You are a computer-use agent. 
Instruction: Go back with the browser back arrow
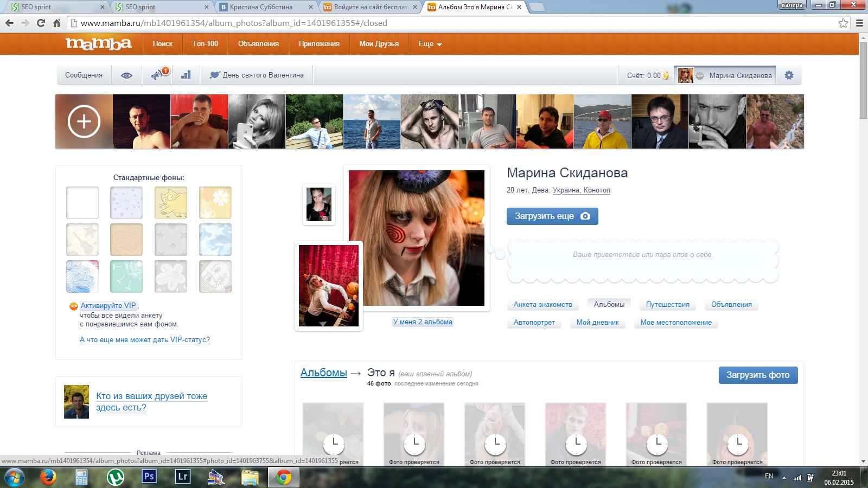point(9,23)
